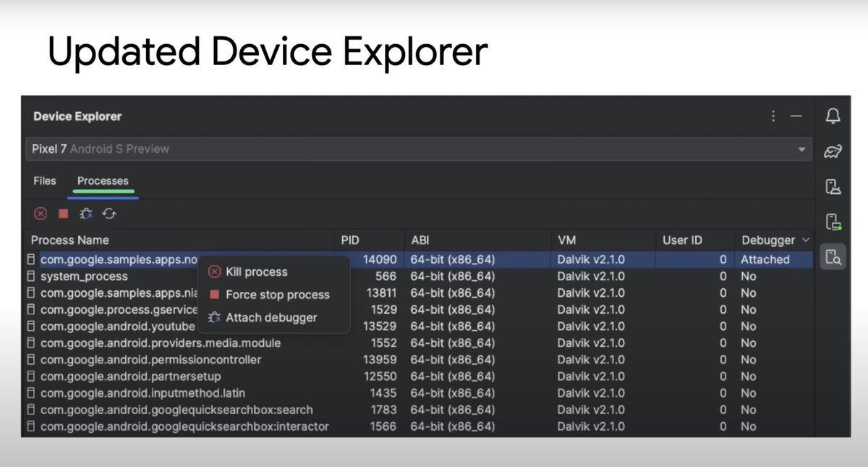Click the Debugger column sort arrow
Viewport: 868px width, 467px height.
click(806, 240)
